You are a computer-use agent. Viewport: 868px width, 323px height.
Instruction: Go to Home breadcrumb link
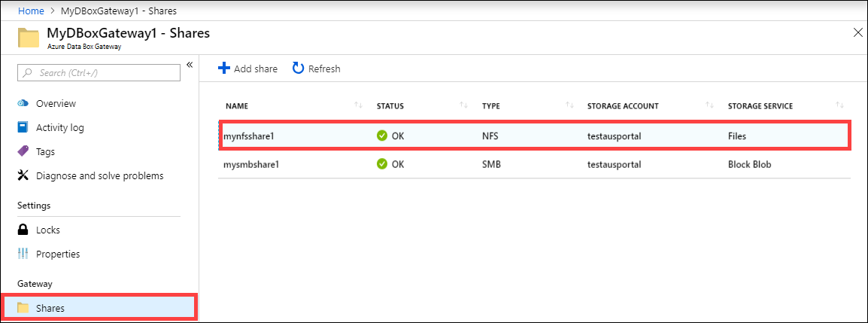31,11
